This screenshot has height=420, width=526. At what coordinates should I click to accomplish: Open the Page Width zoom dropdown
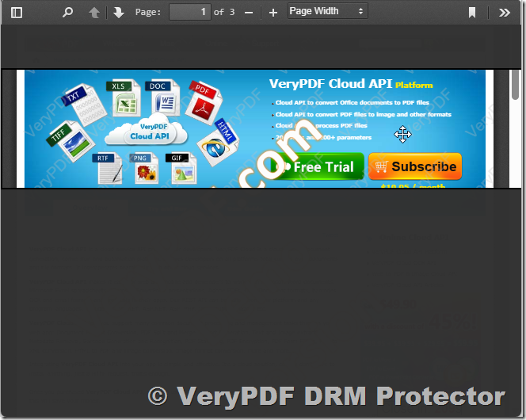click(x=327, y=11)
